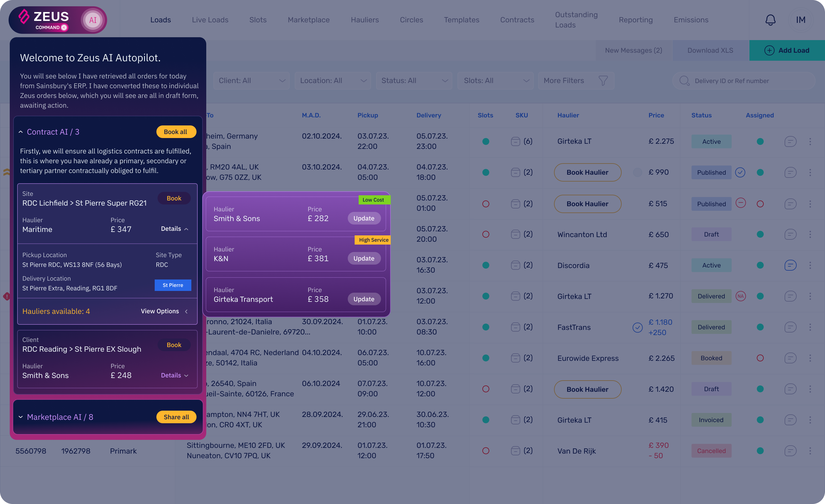Screen dimensions: 825x504
Task: Click the NA badge on Delivered row
Action: (x=740, y=296)
